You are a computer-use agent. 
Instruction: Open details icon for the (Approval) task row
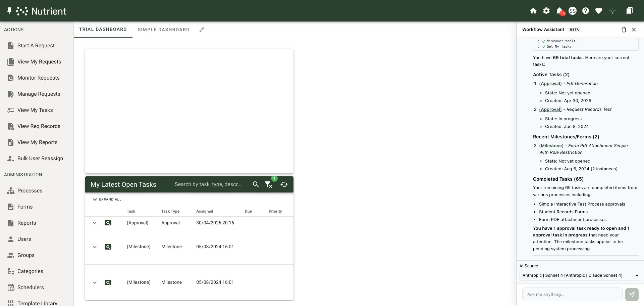(x=108, y=223)
